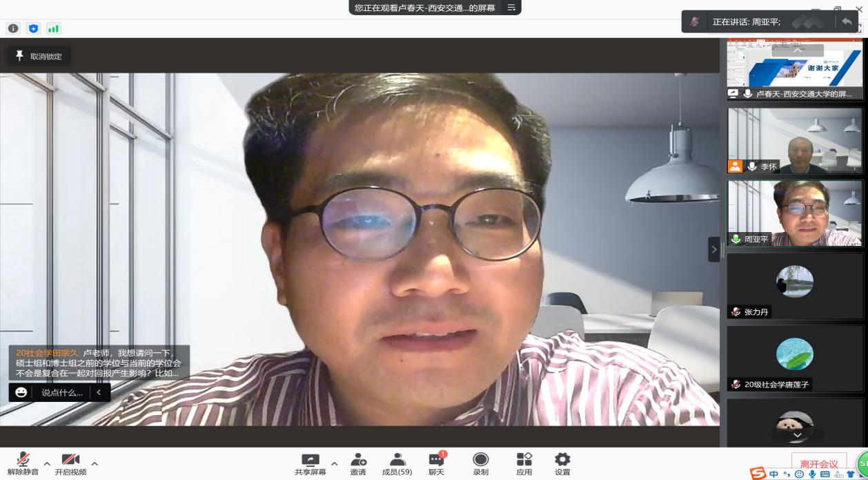Expand audio options arrow beside 解除静音
The width and height of the screenshot is (868, 480).
pyautogui.click(x=47, y=463)
